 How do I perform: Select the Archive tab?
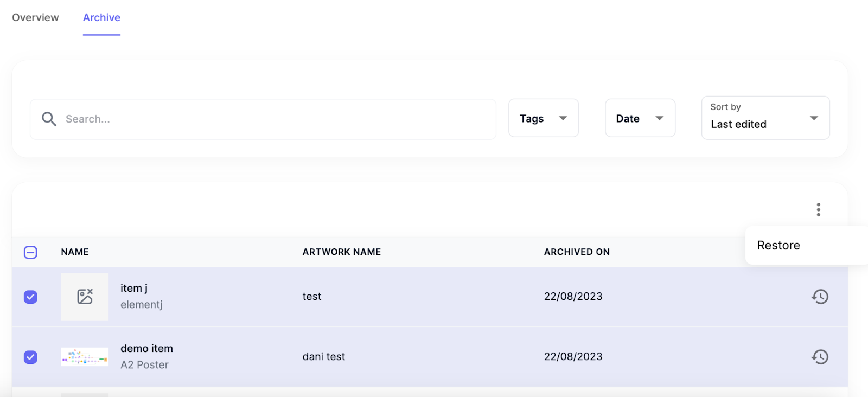[101, 17]
